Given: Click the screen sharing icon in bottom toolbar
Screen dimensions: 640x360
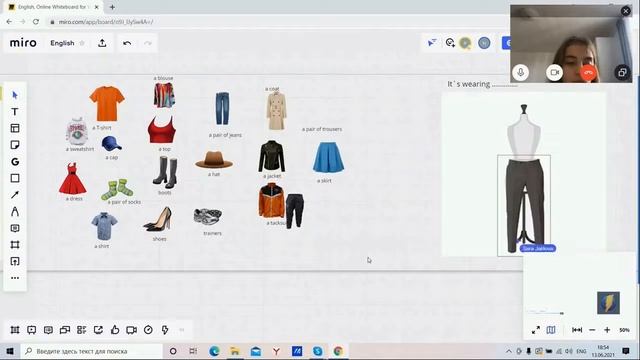Looking at the screenshot, I should coord(98,330).
